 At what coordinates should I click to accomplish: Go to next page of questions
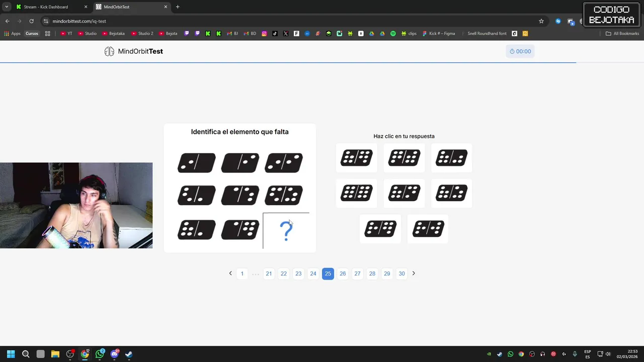coord(414,274)
